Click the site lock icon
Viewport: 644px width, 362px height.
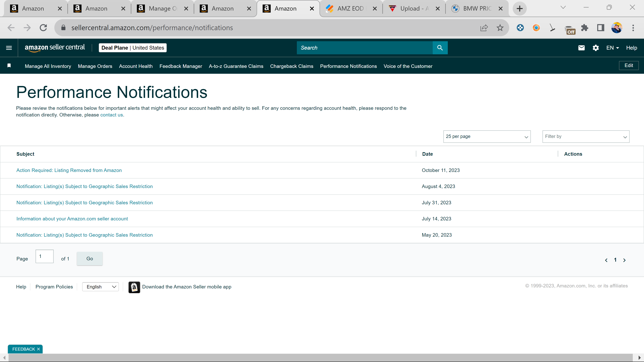pyautogui.click(x=63, y=28)
